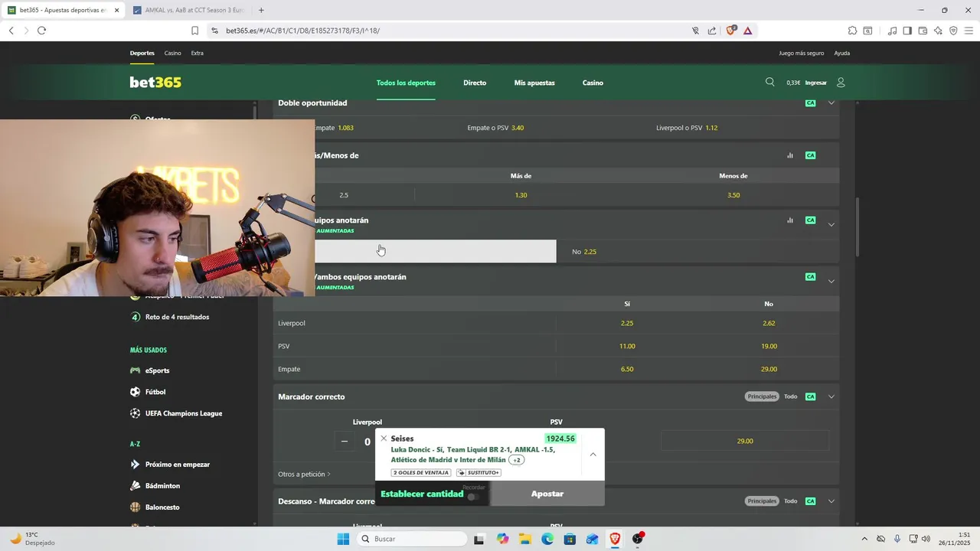The height and width of the screenshot is (551, 980).
Task: Open Bádminton in the A-Z list
Action: [x=162, y=486]
